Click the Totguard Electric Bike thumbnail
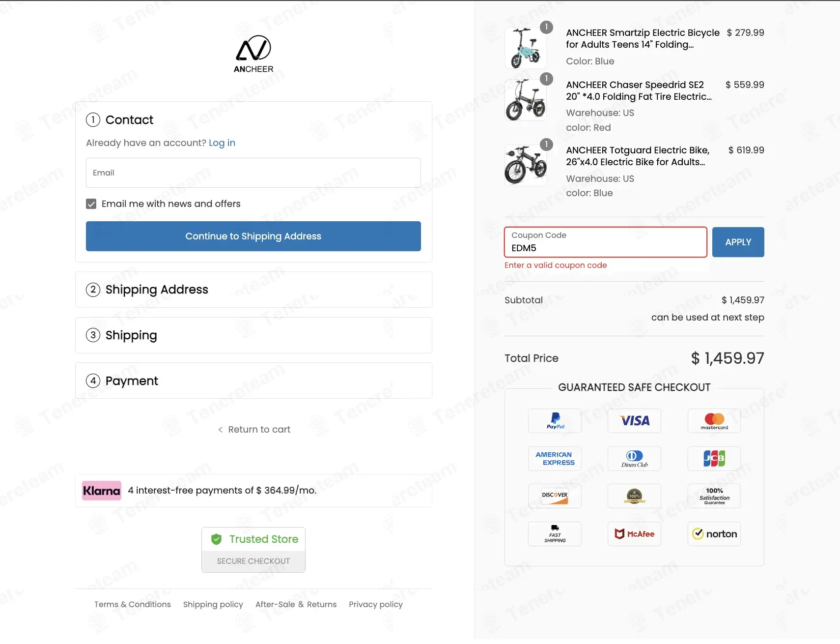Screen dimensions: 840x644 526,165
